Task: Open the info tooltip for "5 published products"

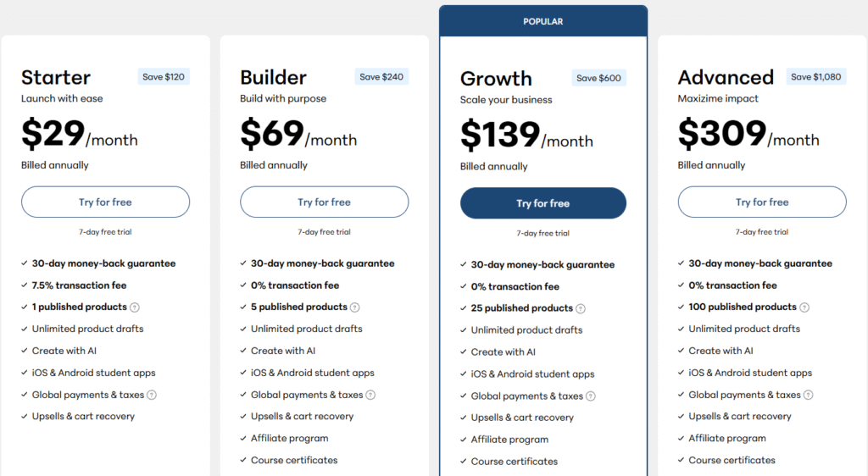Action: point(355,307)
